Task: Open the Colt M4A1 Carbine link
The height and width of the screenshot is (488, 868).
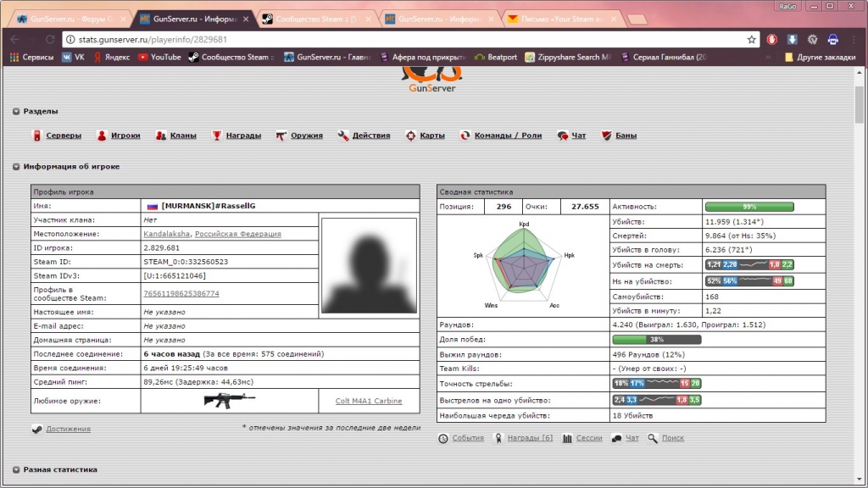Action: point(369,401)
